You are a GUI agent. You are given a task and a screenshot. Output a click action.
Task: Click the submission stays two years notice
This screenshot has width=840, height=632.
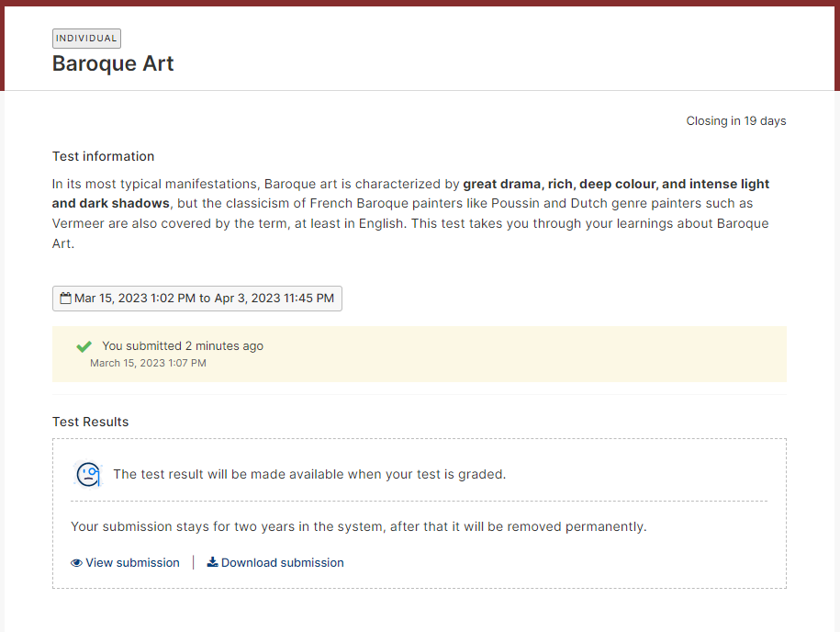pos(359,526)
